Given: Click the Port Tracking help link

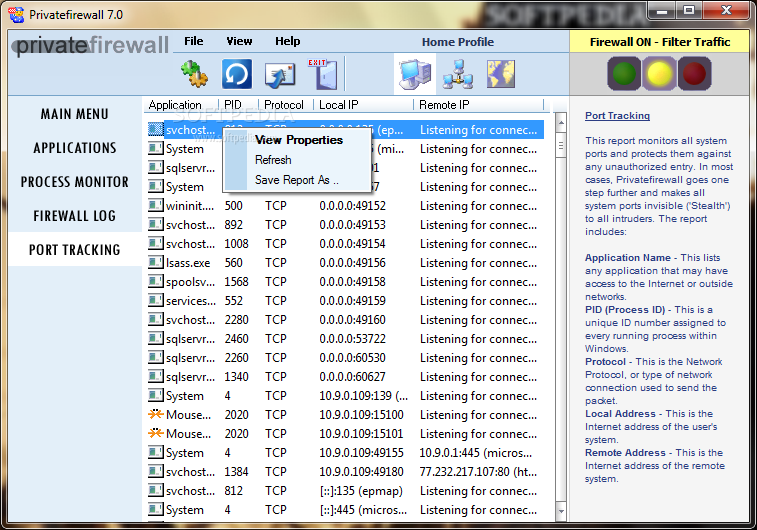Looking at the screenshot, I should coord(617,115).
